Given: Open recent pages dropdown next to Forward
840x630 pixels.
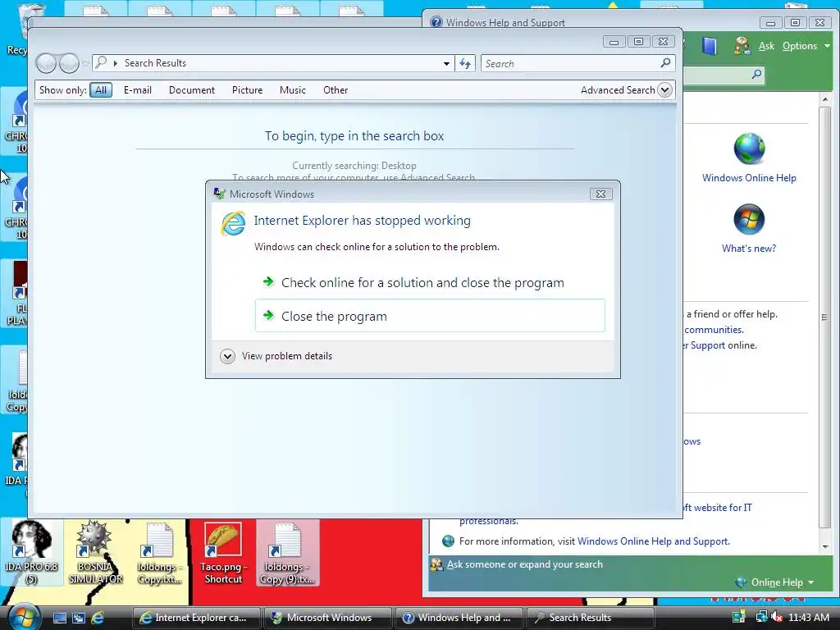Looking at the screenshot, I should pyautogui.click(x=85, y=63).
